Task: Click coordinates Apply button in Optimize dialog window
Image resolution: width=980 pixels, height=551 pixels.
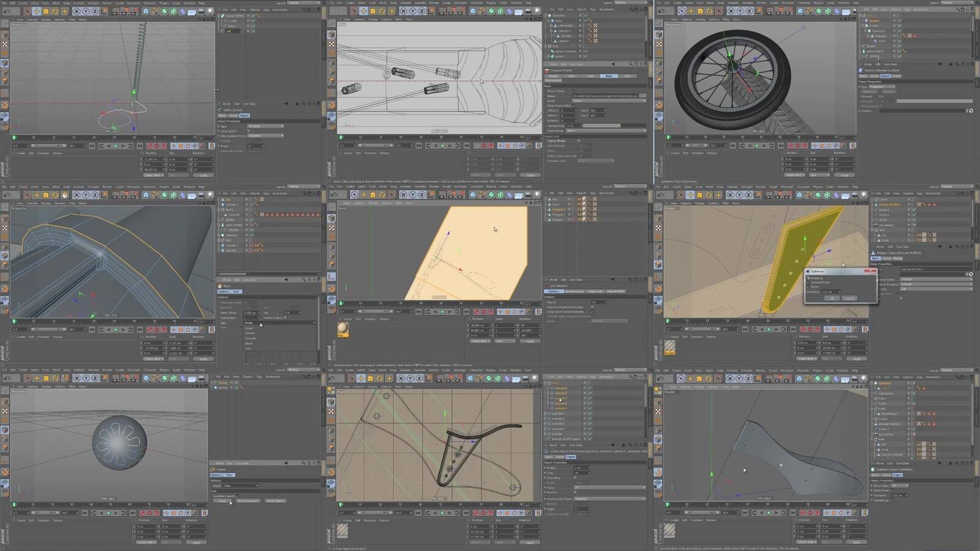Action: 857,359
